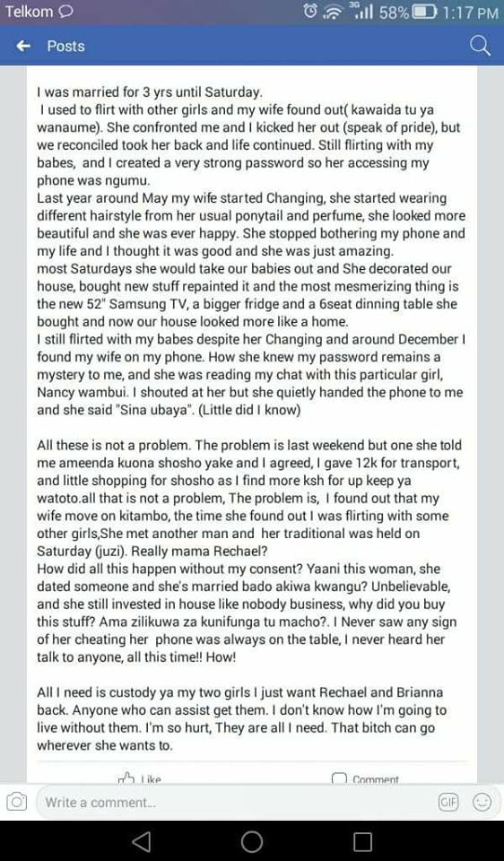Tap the Android back triangle button
The height and width of the screenshot is (861, 504).
(142, 841)
